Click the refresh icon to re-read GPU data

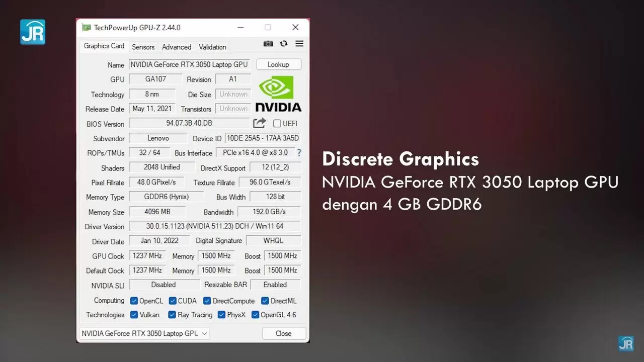284,44
